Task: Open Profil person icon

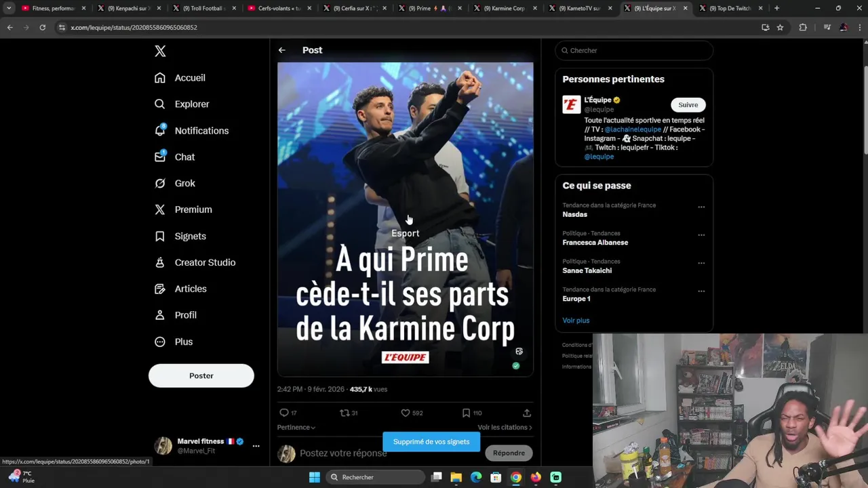Action: click(x=160, y=315)
